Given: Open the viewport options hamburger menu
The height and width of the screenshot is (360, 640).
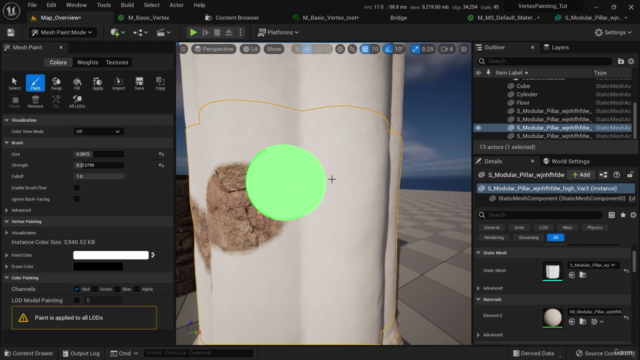Looking at the screenshot, I should (183, 49).
